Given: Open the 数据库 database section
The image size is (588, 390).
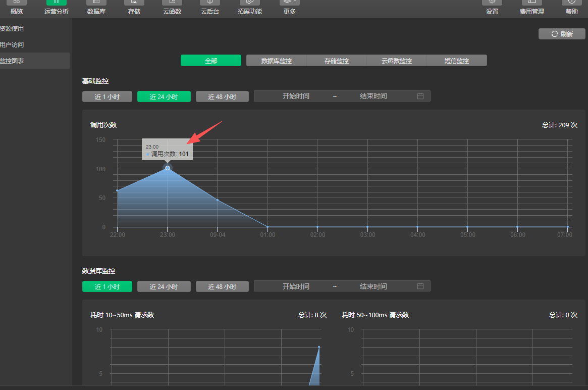Looking at the screenshot, I should 96,8.
